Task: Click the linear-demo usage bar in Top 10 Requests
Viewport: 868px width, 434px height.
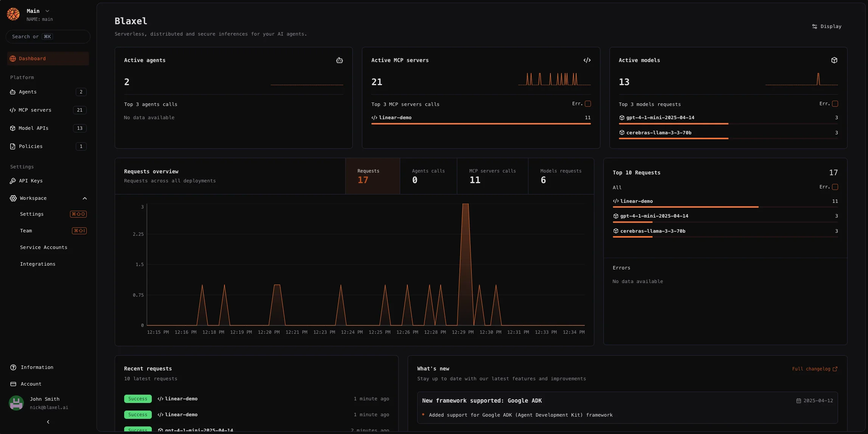Action: click(x=686, y=207)
